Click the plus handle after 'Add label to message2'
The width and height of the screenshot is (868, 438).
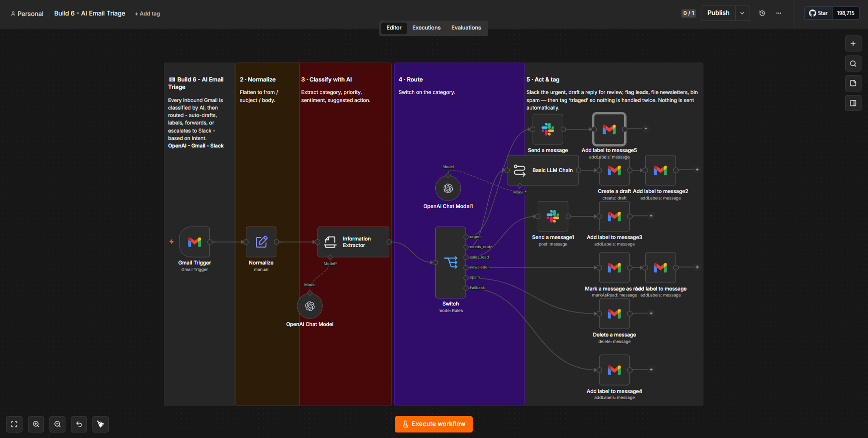(x=697, y=170)
